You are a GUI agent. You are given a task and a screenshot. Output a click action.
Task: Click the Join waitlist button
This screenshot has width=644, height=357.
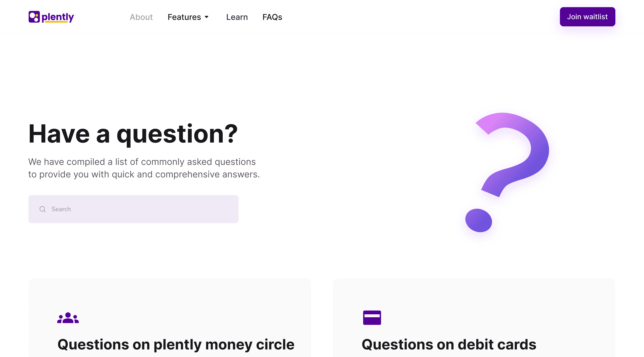click(587, 17)
